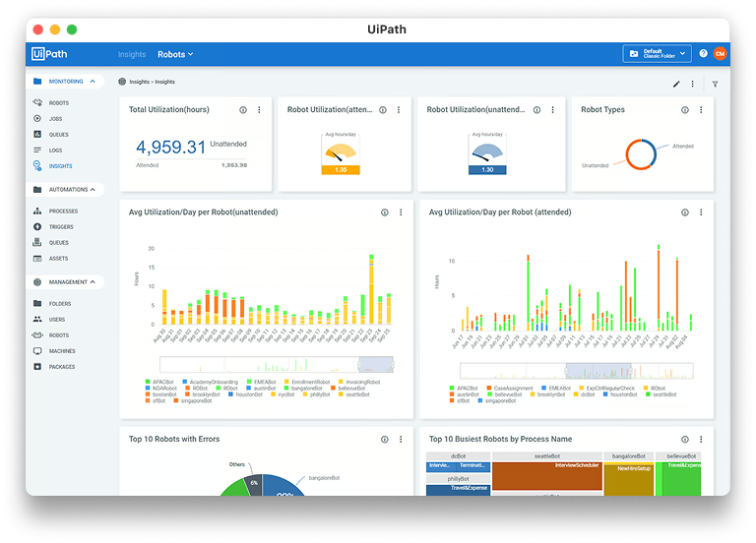This screenshot has height=543, width=756.
Task: Click the Folders sidebar icon
Action: pos(37,304)
